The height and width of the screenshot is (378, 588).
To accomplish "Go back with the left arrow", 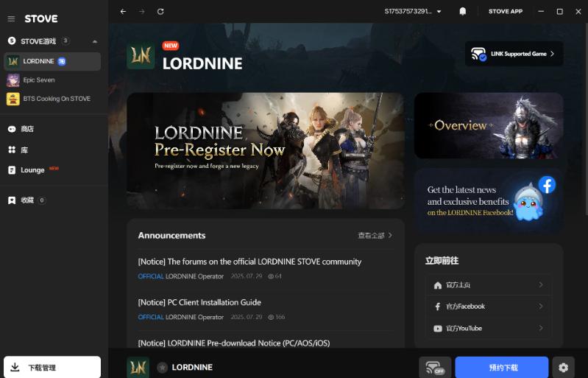I will (x=123, y=12).
